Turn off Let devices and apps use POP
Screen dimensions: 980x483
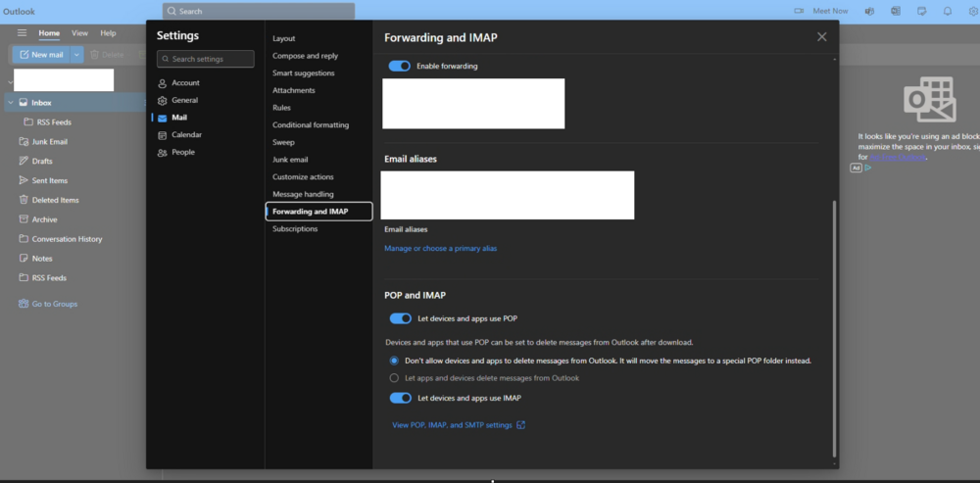point(401,318)
